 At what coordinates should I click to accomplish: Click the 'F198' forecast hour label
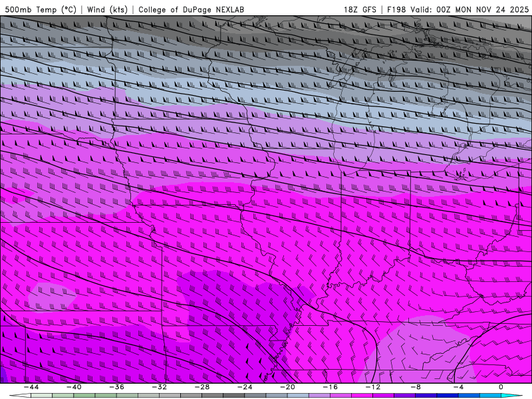point(396,9)
